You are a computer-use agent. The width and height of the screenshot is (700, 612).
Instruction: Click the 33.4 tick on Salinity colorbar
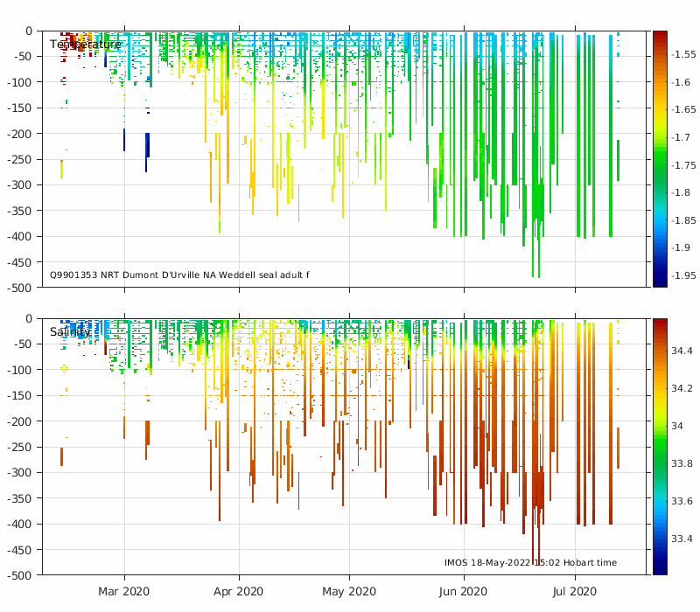tap(682, 539)
